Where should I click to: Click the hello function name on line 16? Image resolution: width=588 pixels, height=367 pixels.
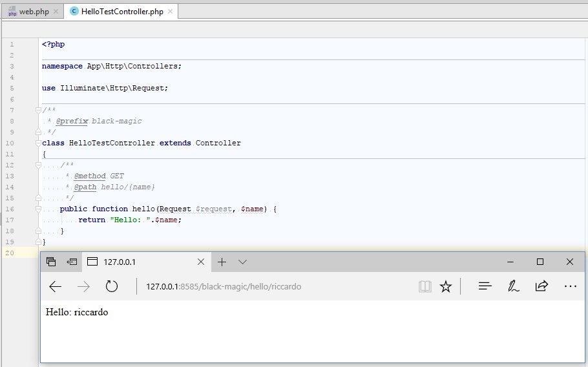point(143,209)
